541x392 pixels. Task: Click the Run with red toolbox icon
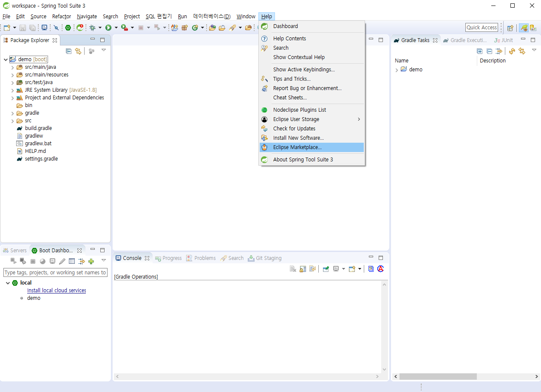[x=125, y=28]
